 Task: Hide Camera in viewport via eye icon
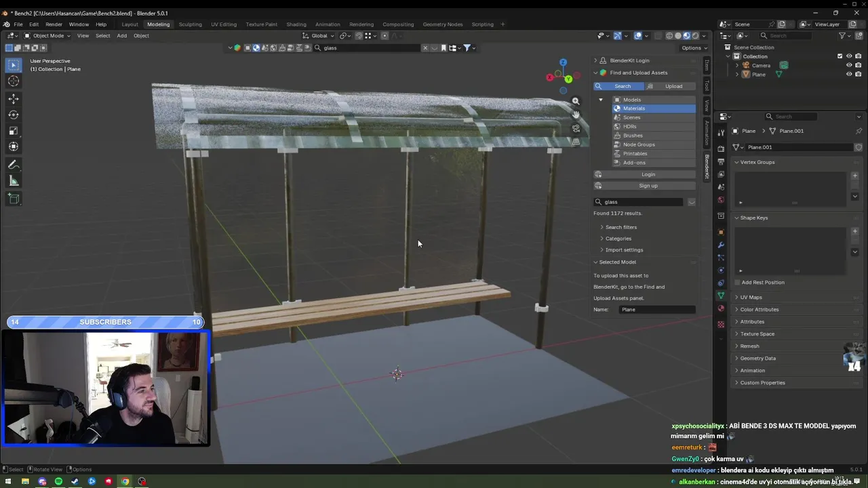click(x=849, y=66)
